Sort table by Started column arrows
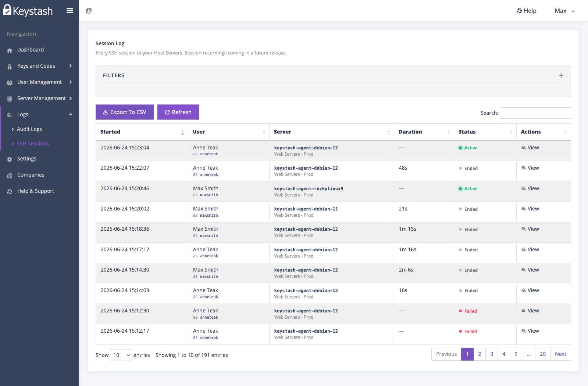The width and height of the screenshot is (588, 386). tap(183, 132)
